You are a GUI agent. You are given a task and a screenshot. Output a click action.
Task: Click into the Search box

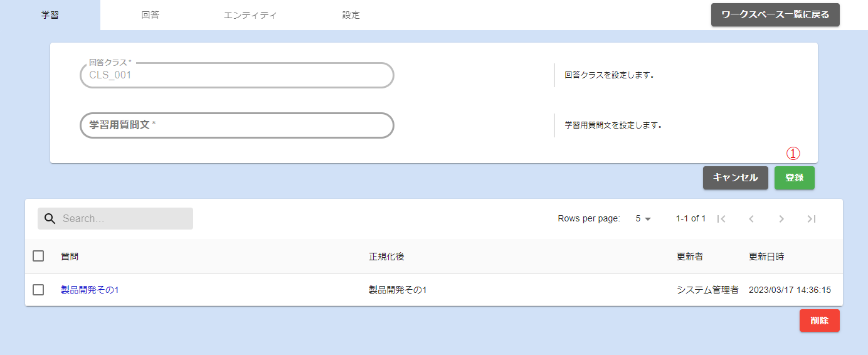124,219
